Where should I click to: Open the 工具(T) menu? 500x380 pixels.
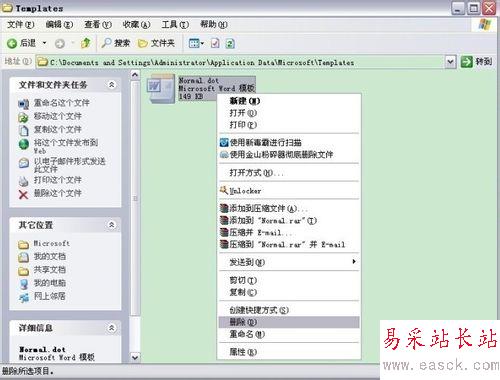point(175,25)
